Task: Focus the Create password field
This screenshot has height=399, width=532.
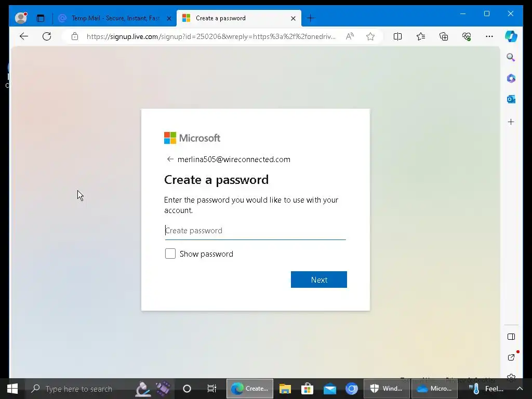Action: pyautogui.click(x=255, y=231)
